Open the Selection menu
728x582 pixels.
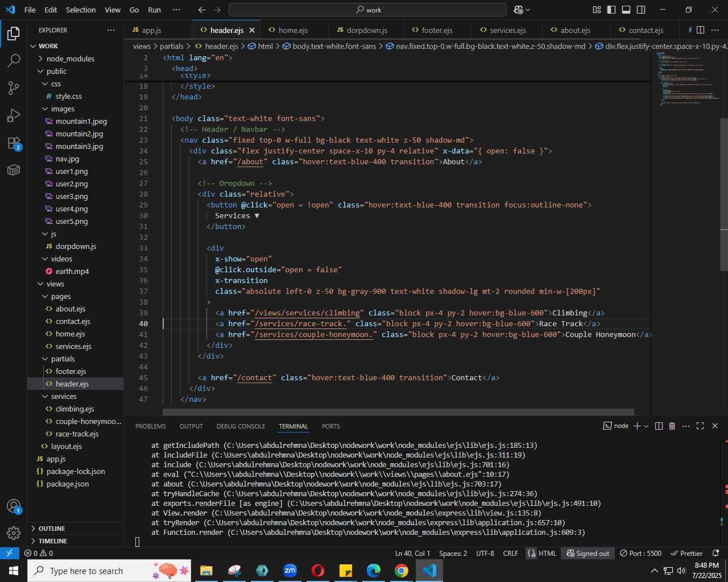81,10
